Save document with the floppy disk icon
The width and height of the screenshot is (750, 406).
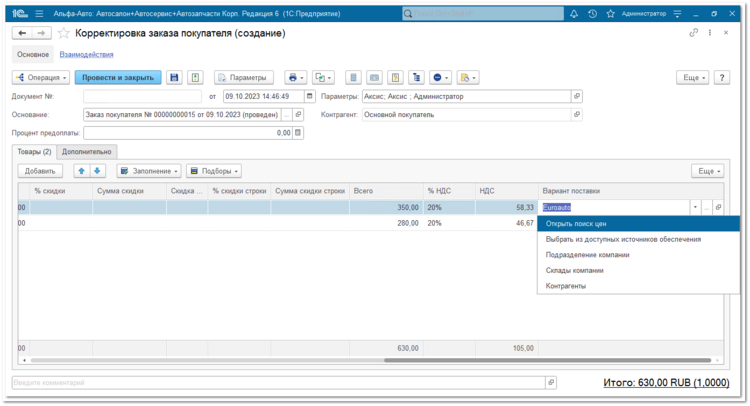coord(174,77)
